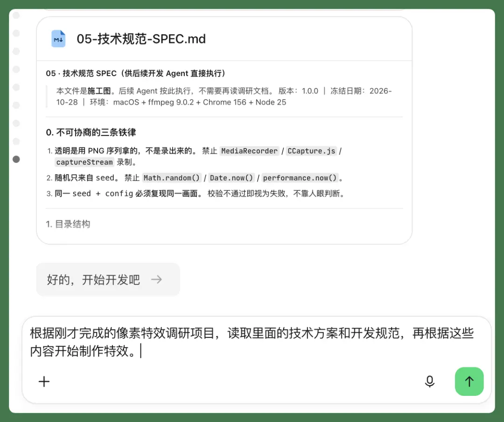Click the text 随机只来自 seed
Screen dimensions: 504x422
point(84,178)
